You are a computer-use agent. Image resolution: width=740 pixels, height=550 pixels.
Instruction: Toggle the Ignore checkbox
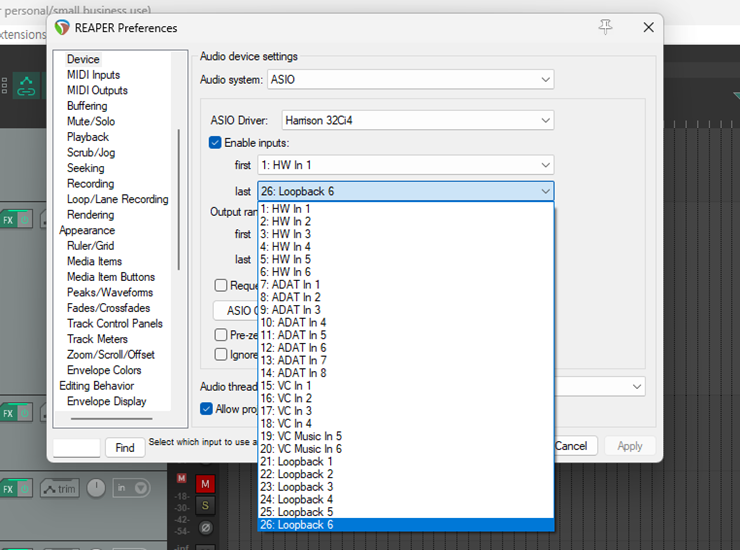point(220,354)
